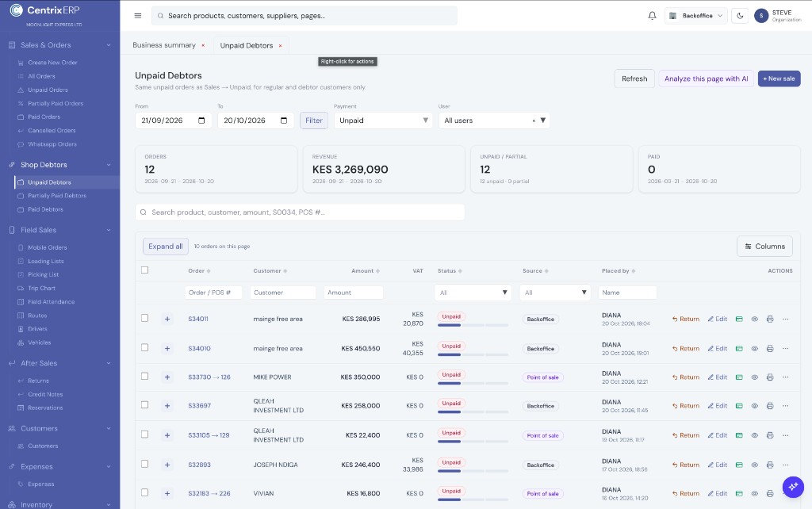Open the floating AI assistant sparkle button

[x=793, y=487]
